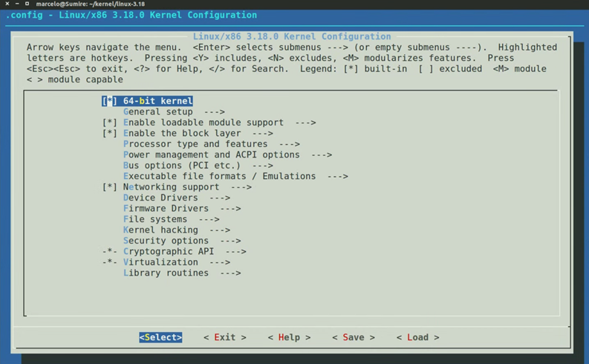The width and height of the screenshot is (589, 364).
Task: Open the Security options submenu
Action: (166, 241)
